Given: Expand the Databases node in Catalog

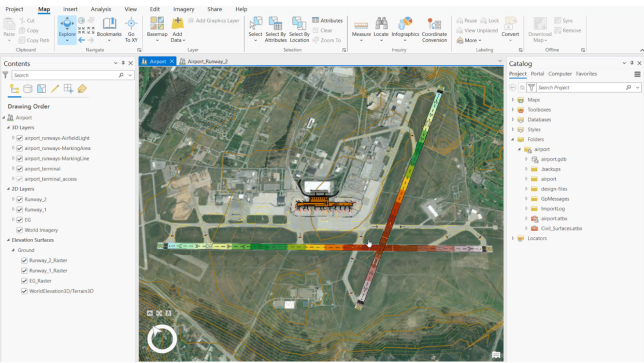Looking at the screenshot, I should click(x=513, y=119).
